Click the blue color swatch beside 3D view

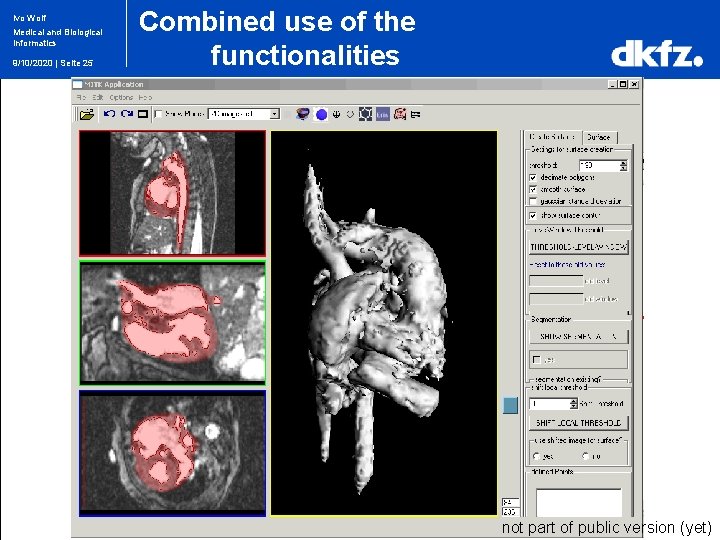pyautogui.click(x=511, y=405)
